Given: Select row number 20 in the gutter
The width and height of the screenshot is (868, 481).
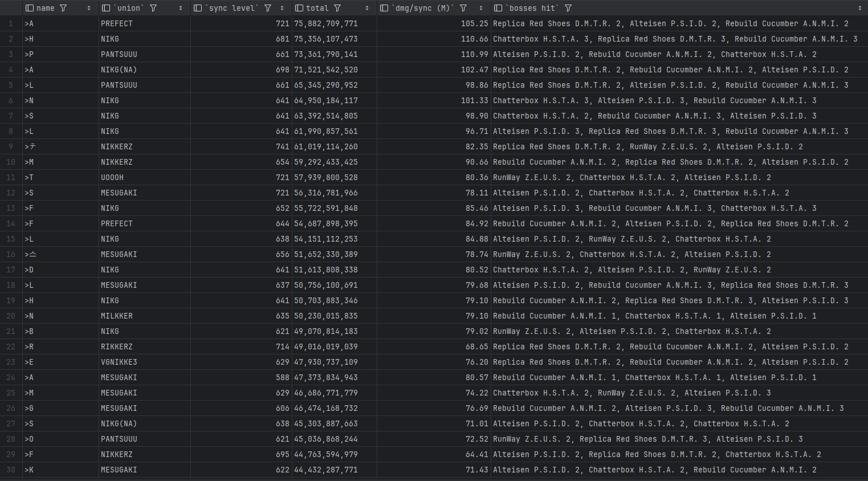Looking at the screenshot, I should click(11, 316).
